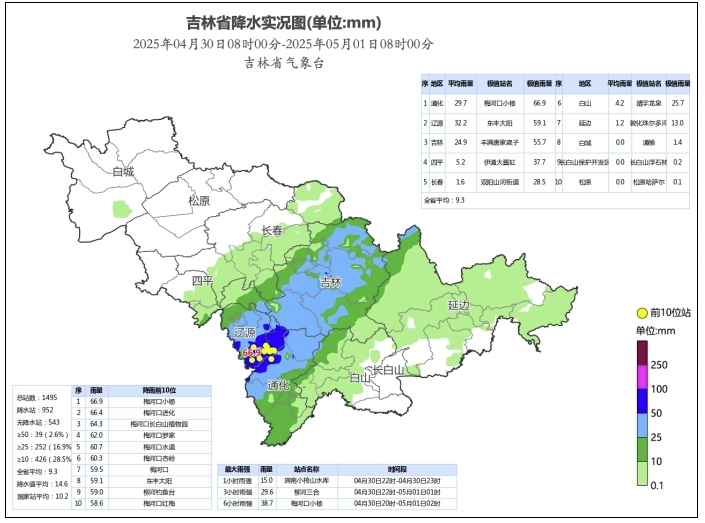
Task: Select the 松原 city label on the map
Action: [x=199, y=200]
